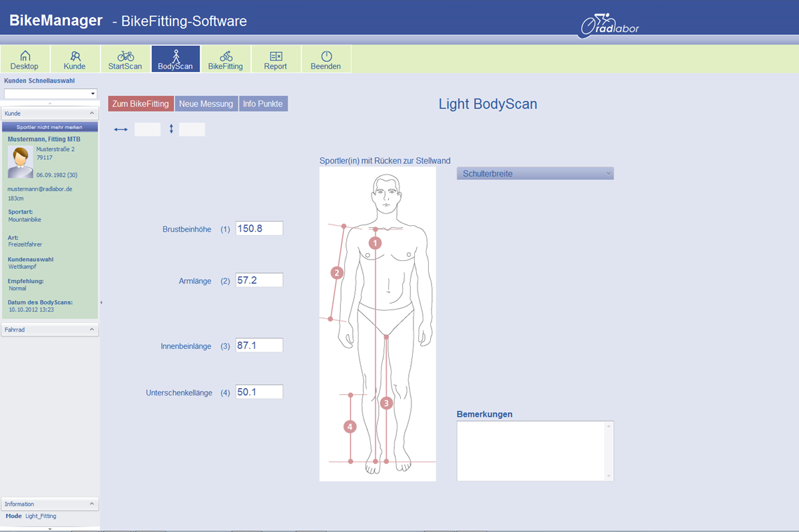Image resolution: width=799 pixels, height=532 pixels.
Task: Expand the Fahrrad panel
Action: click(91, 330)
